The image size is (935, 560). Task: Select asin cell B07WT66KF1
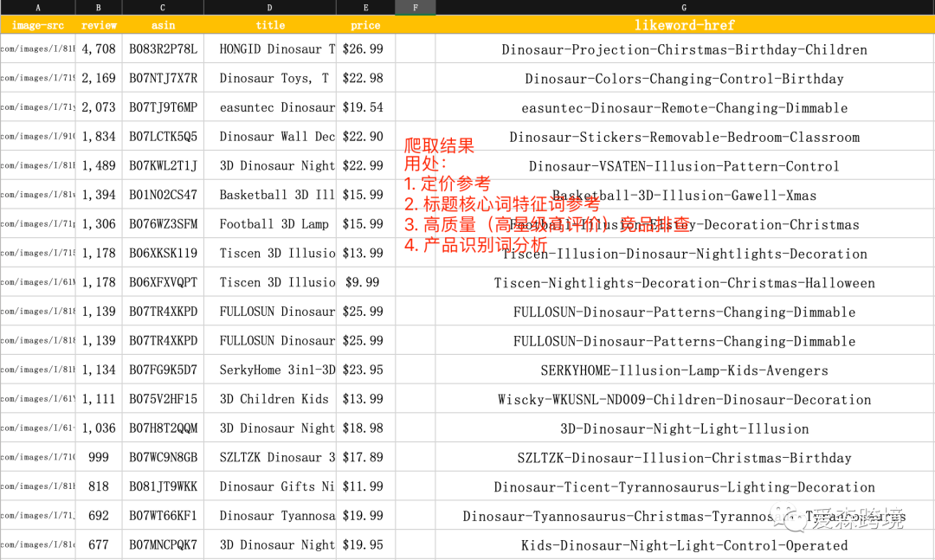163,517
